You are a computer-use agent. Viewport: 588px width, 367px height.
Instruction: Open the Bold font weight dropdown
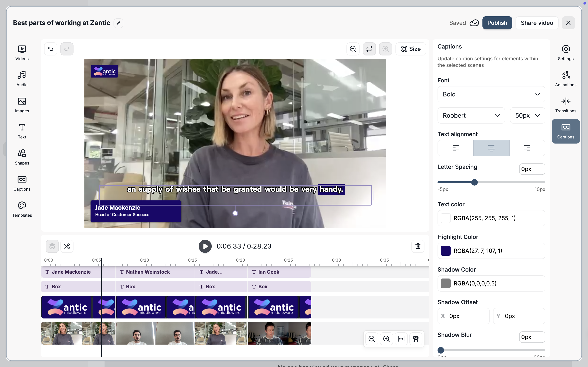click(491, 94)
